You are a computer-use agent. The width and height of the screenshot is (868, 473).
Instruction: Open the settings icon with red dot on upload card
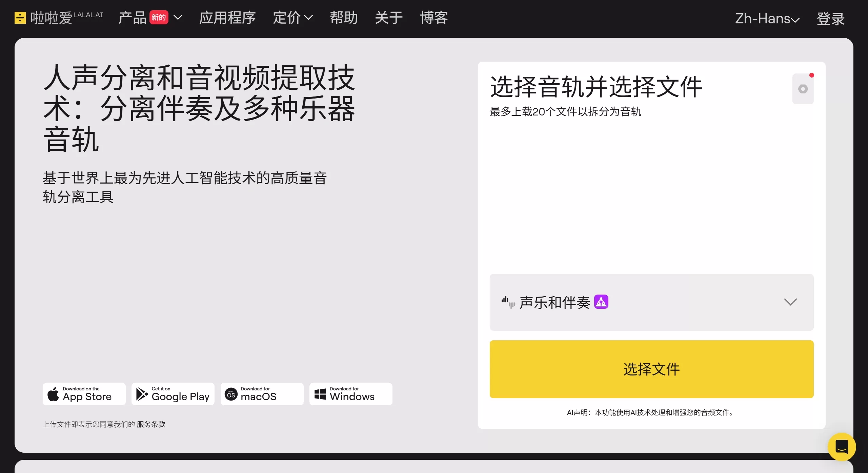click(803, 89)
